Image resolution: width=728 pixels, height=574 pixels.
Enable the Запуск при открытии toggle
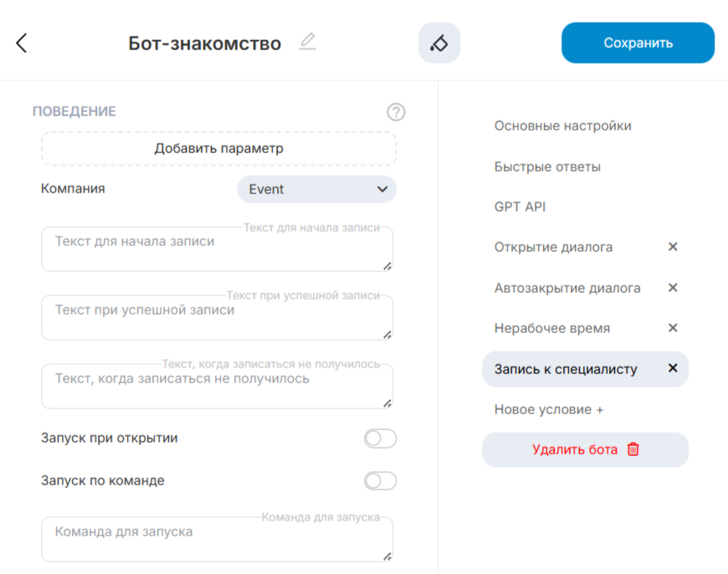(x=380, y=438)
